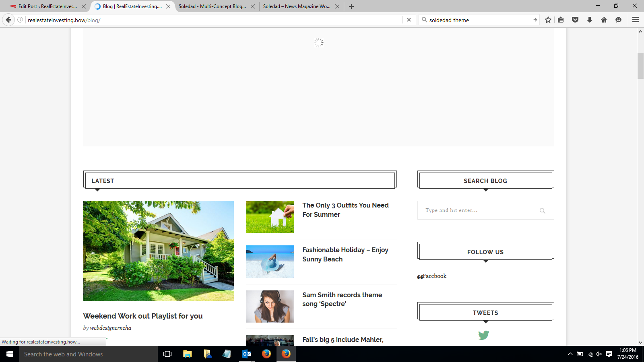Show bookmarks list icon

(561, 20)
